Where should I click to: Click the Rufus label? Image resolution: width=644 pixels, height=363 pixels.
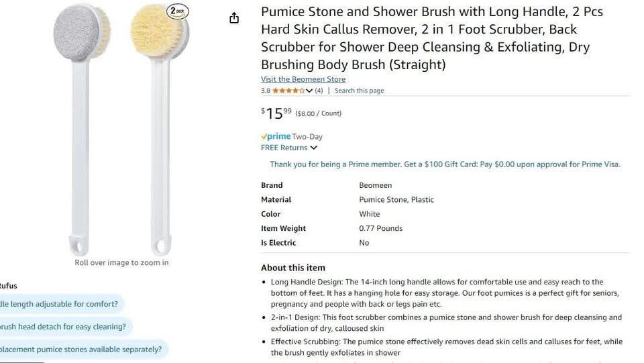(9, 286)
